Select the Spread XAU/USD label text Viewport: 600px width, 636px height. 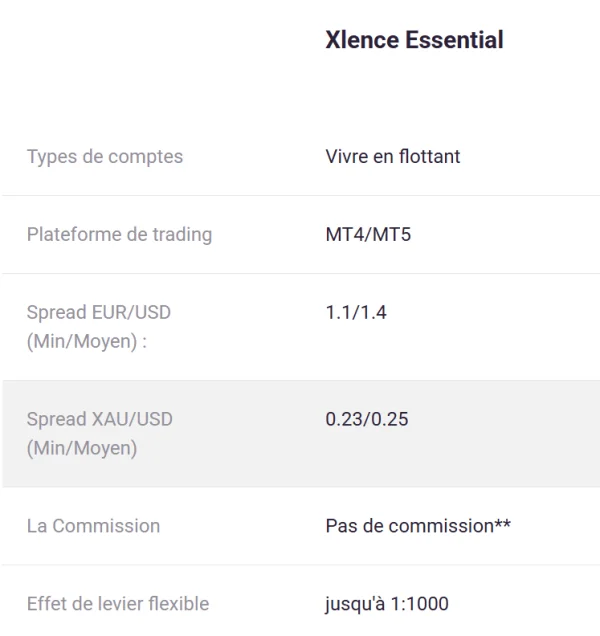99,419
